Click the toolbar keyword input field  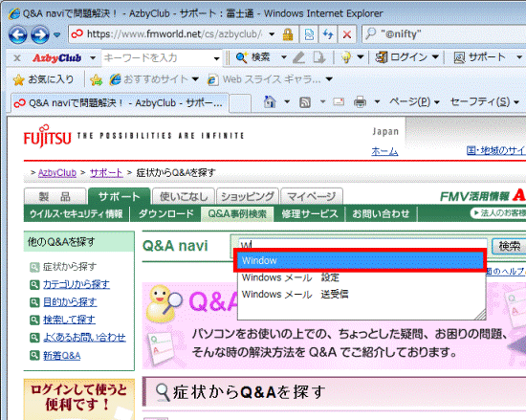coord(157,58)
